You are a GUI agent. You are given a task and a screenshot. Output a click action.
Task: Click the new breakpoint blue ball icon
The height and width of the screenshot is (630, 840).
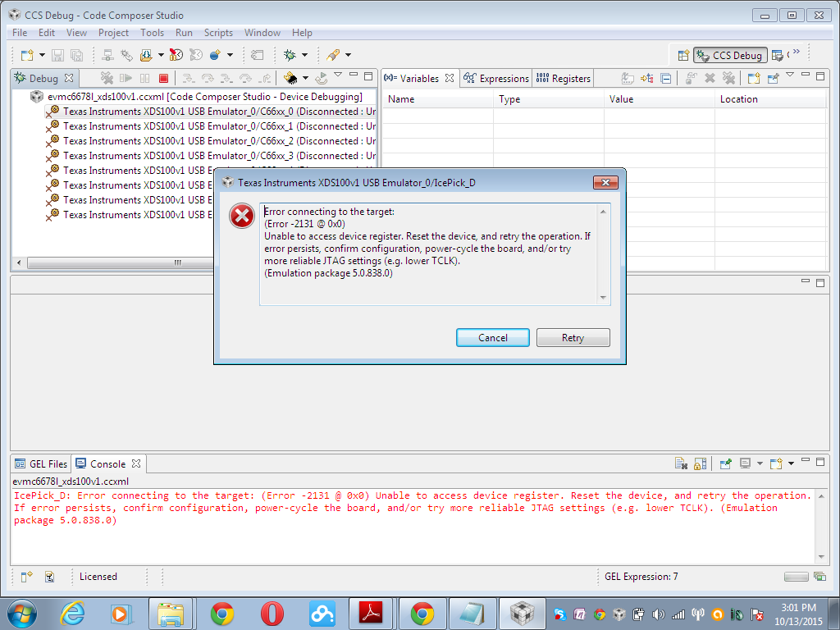pyautogui.click(x=215, y=55)
